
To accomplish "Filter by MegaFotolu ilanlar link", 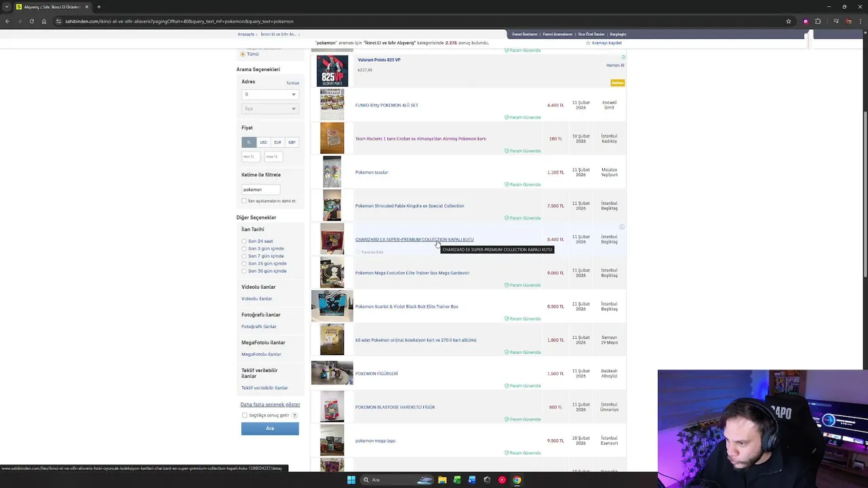I will point(261,354).
